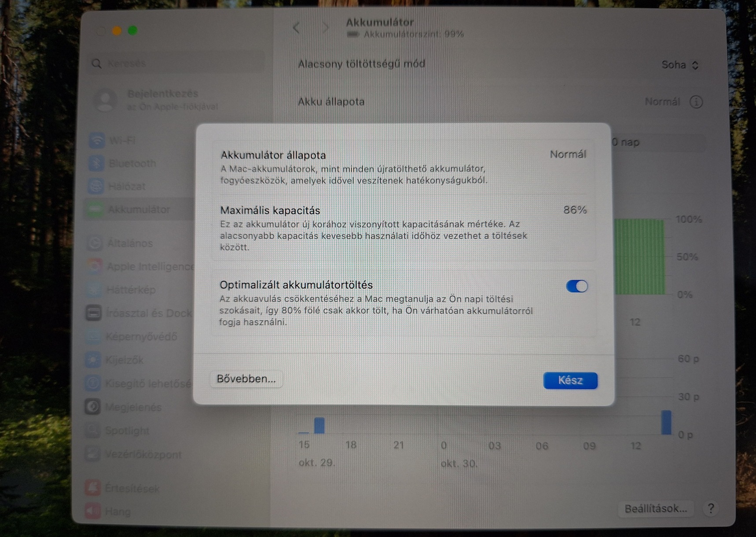The width and height of the screenshot is (756, 537).
Task: Click the Akkumulátor battery sidebar icon
Action: click(95, 210)
